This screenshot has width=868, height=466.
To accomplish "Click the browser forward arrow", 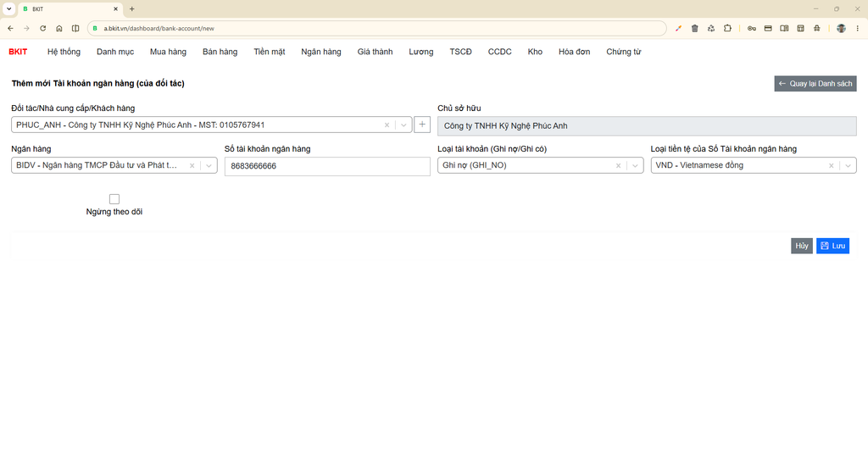I will pyautogui.click(x=26, y=28).
